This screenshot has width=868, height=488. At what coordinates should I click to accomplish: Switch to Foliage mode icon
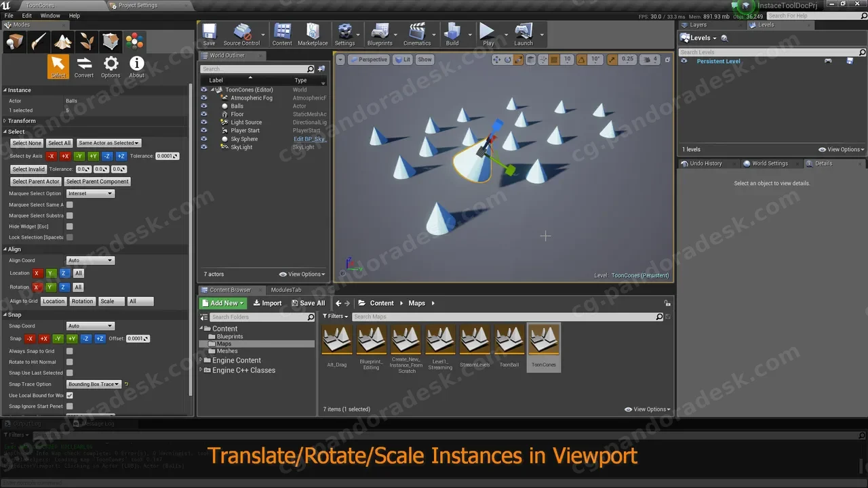(87, 42)
